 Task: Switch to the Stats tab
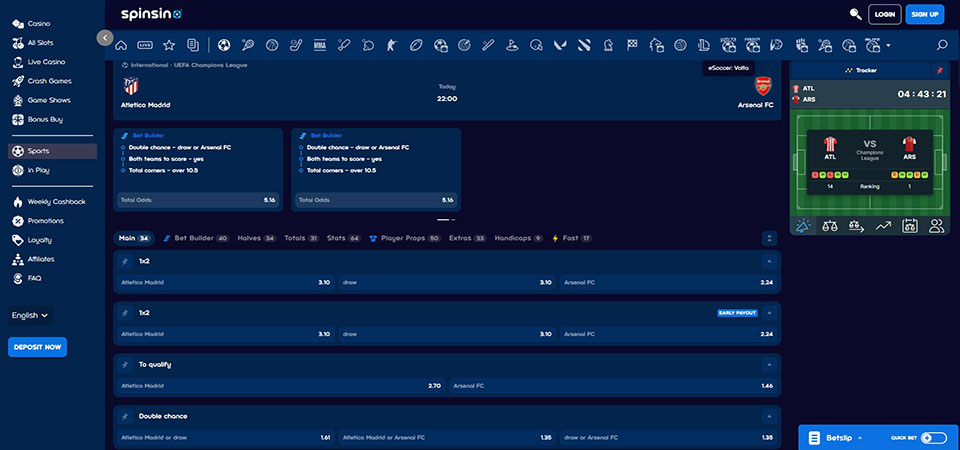(x=343, y=238)
